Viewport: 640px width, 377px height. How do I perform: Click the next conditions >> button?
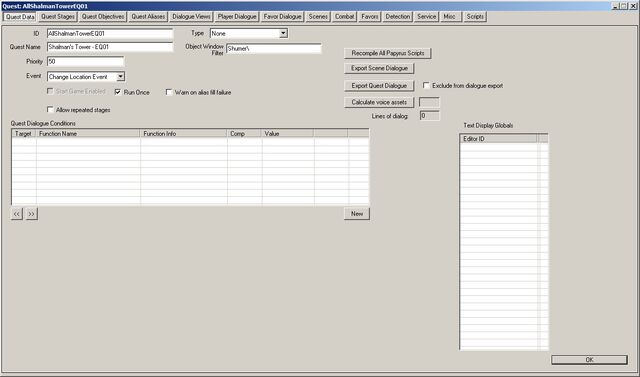click(x=32, y=214)
